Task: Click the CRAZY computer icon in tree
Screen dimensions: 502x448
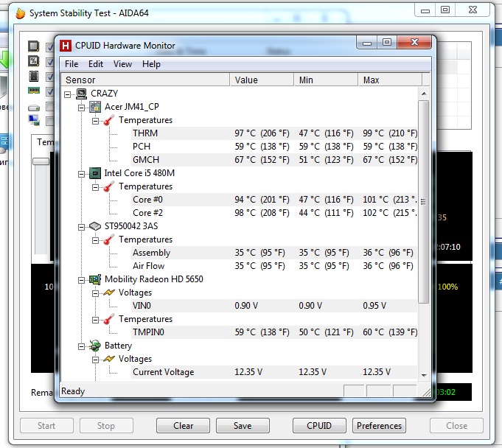Action: pyautogui.click(x=81, y=94)
